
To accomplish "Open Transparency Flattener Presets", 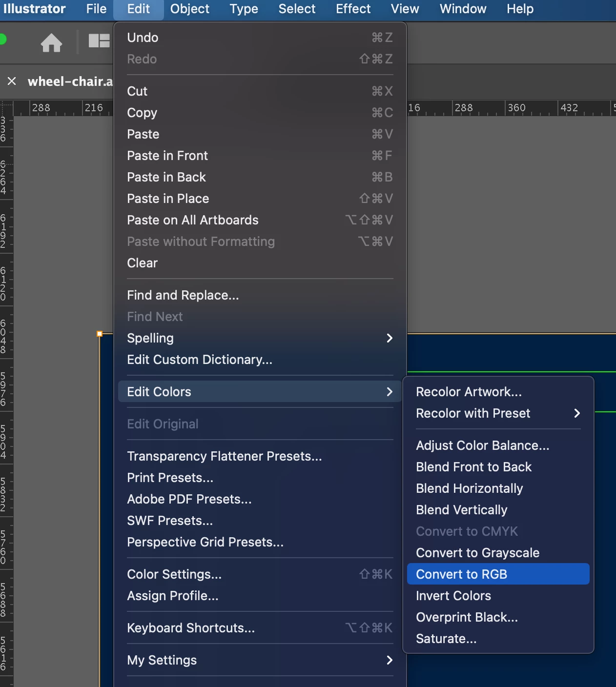I will 260,456.
